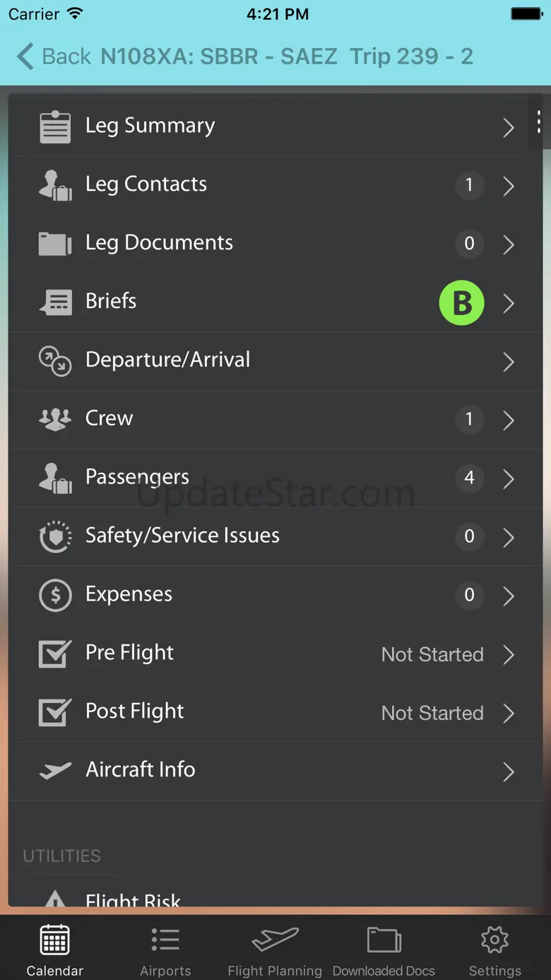Tap the Expenses dollar sign icon
The height and width of the screenshot is (980, 551).
pyautogui.click(x=55, y=596)
